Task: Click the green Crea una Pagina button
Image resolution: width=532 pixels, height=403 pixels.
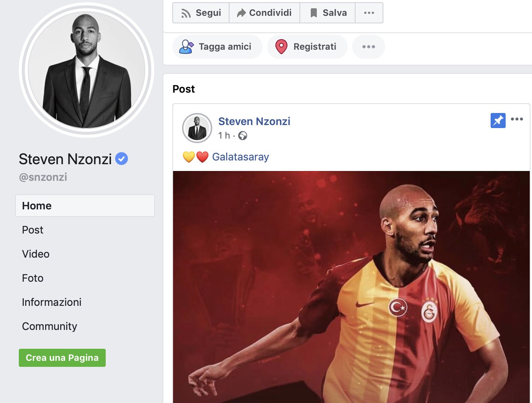Action: 62,358
